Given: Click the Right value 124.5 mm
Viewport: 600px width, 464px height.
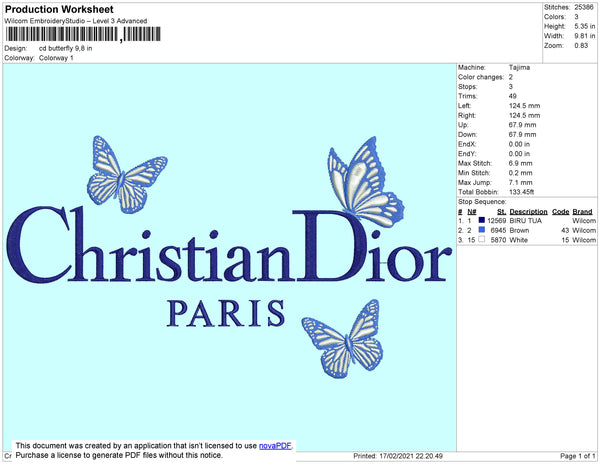Looking at the screenshot, I should click(x=524, y=115).
